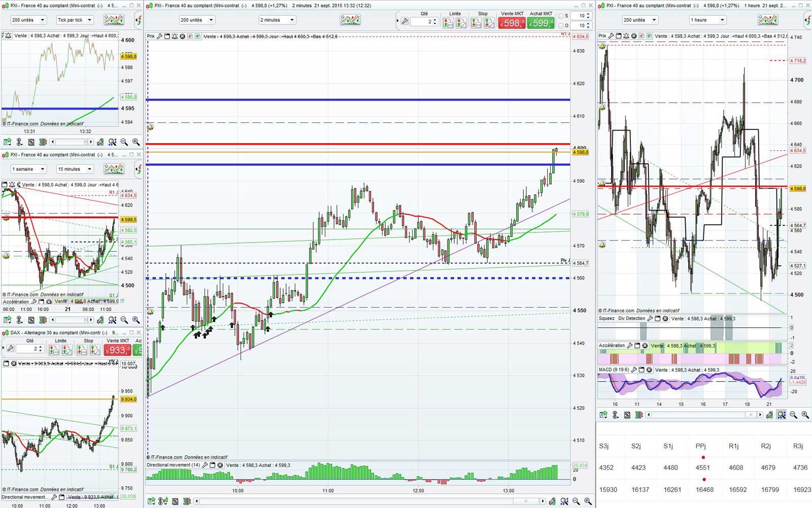The image size is (812, 508).
Task: Click the PPj value 4551 in pivot table
Action: [x=703, y=468]
